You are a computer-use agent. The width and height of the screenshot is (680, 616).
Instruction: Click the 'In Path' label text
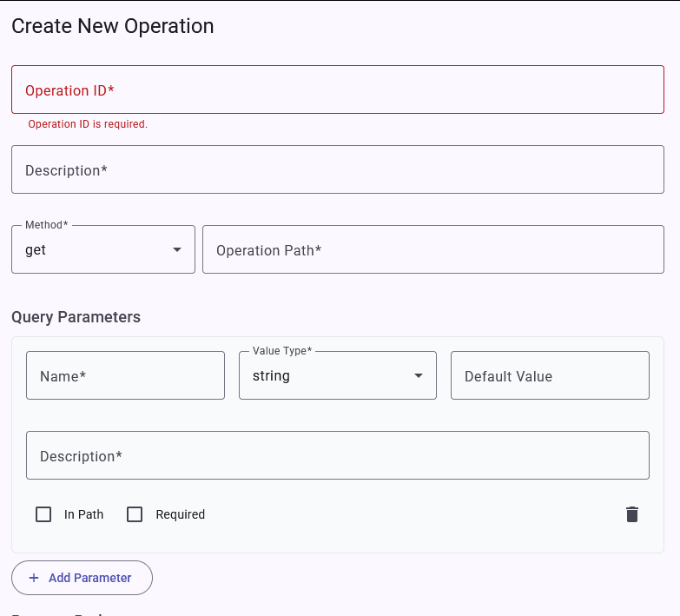click(83, 514)
